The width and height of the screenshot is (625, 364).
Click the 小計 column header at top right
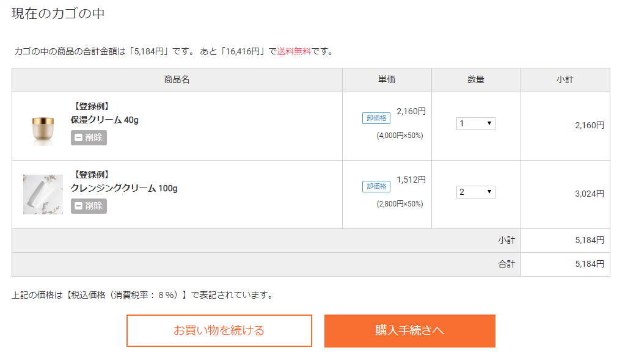565,80
